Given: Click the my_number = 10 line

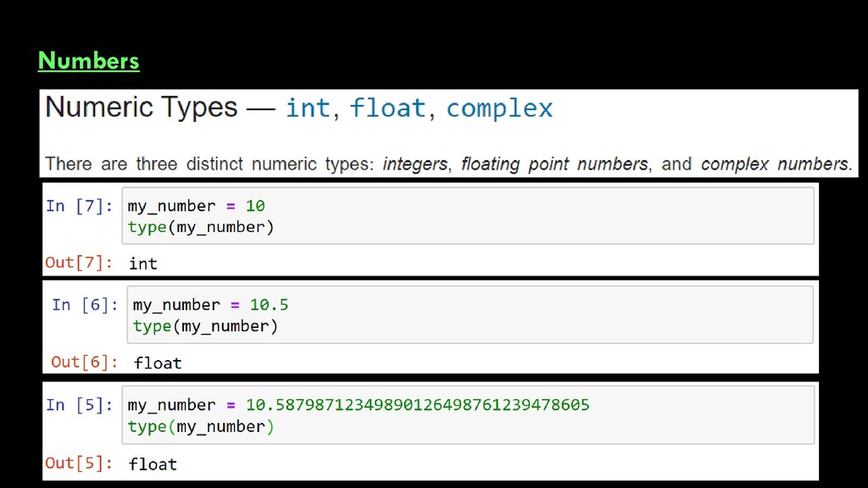Looking at the screenshot, I should [196, 206].
